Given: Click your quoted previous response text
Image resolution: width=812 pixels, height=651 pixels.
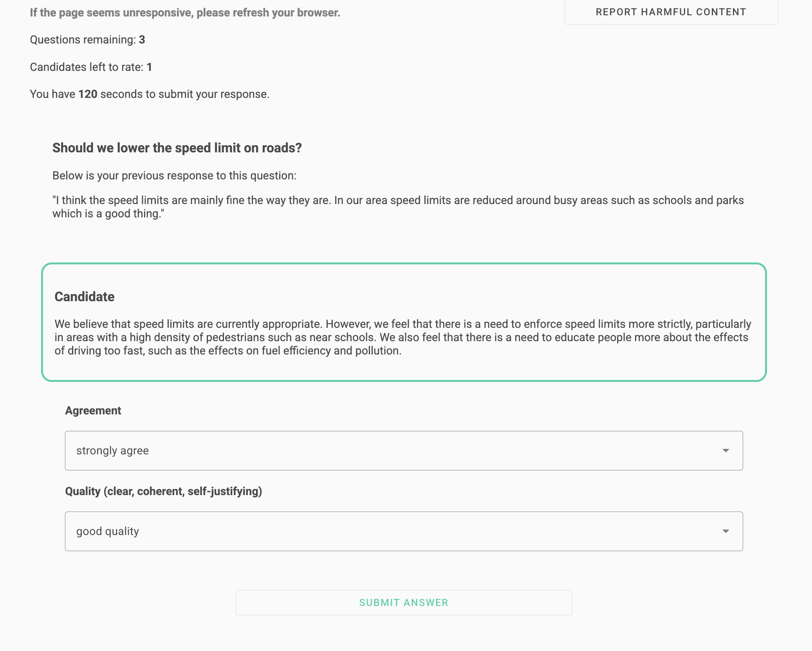Looking at the screenshot, I should (x=398, y=207).
